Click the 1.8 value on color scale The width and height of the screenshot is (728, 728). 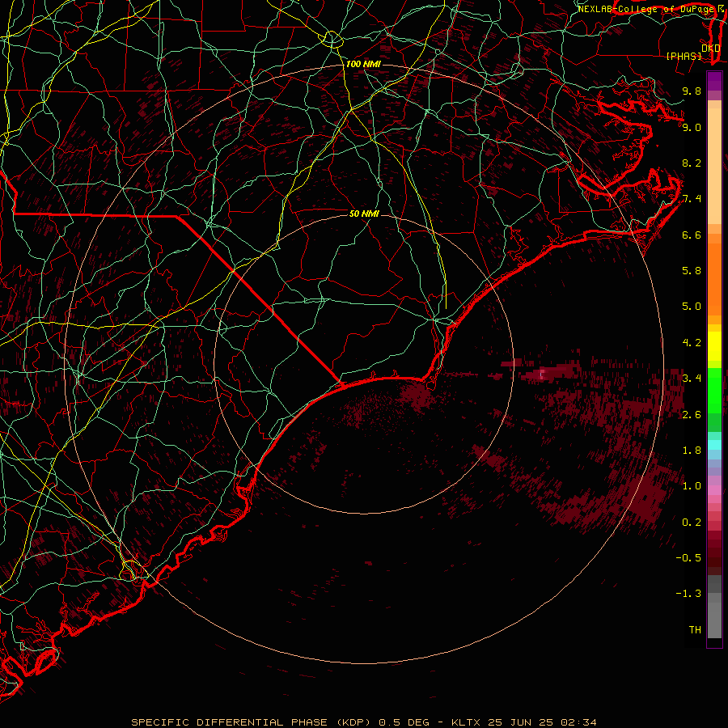point(692,451)
